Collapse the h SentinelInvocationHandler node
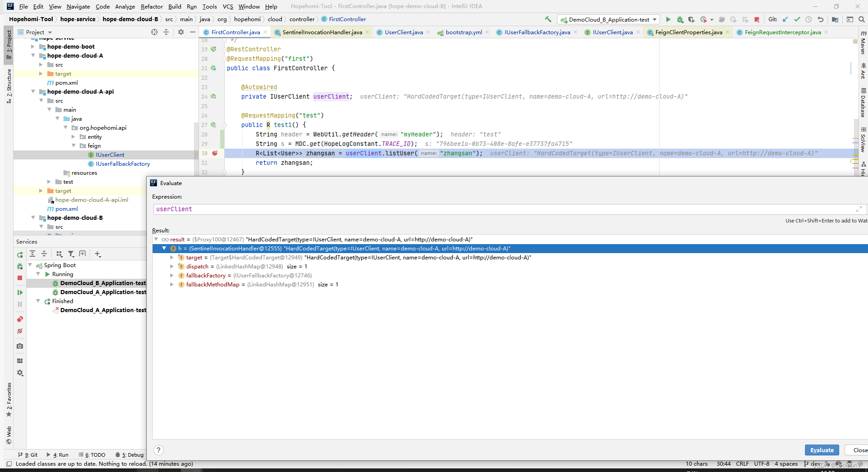868x472 pixels. (164, 249)
